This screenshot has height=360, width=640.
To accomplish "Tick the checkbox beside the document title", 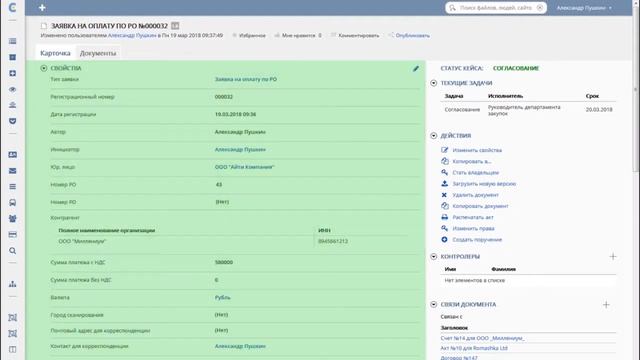I will 44,26.
